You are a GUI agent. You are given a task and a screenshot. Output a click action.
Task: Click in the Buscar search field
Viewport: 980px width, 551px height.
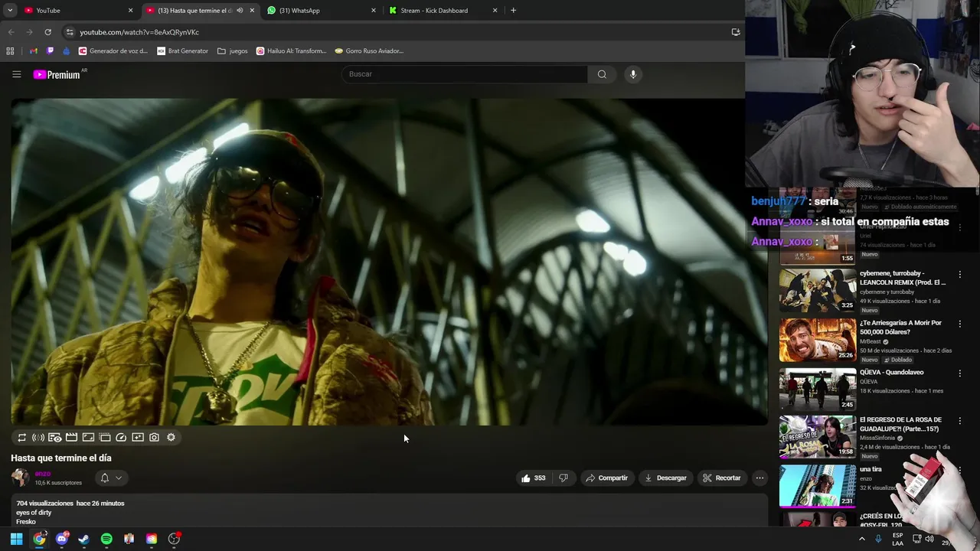point(465,74)
